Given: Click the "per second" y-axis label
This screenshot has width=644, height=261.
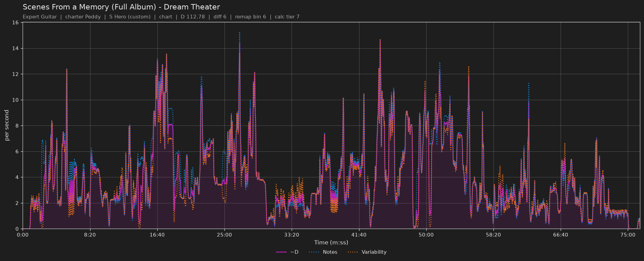Looking at the screenshot, I should pyautogui.click(x=7, y=125).
